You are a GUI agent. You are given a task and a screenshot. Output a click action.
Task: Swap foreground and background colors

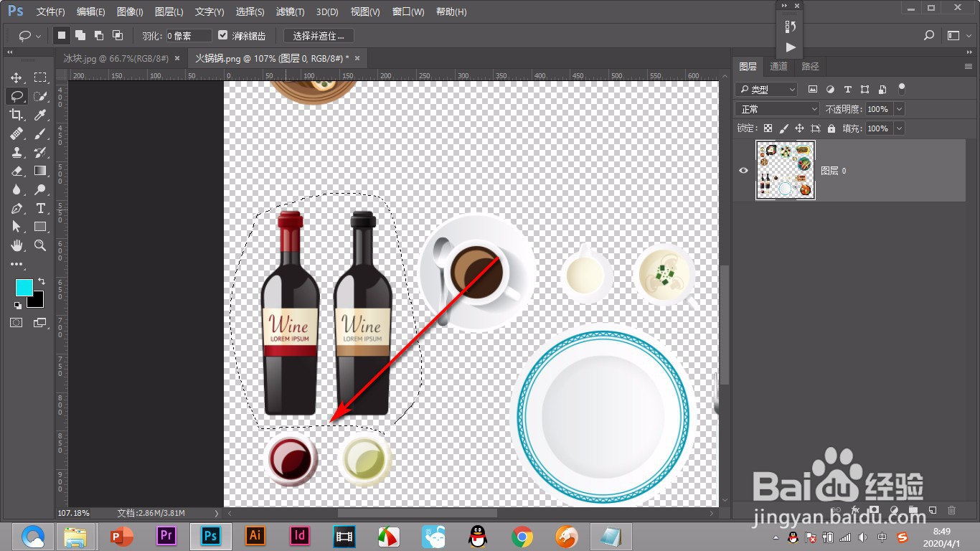pos(41,281)
